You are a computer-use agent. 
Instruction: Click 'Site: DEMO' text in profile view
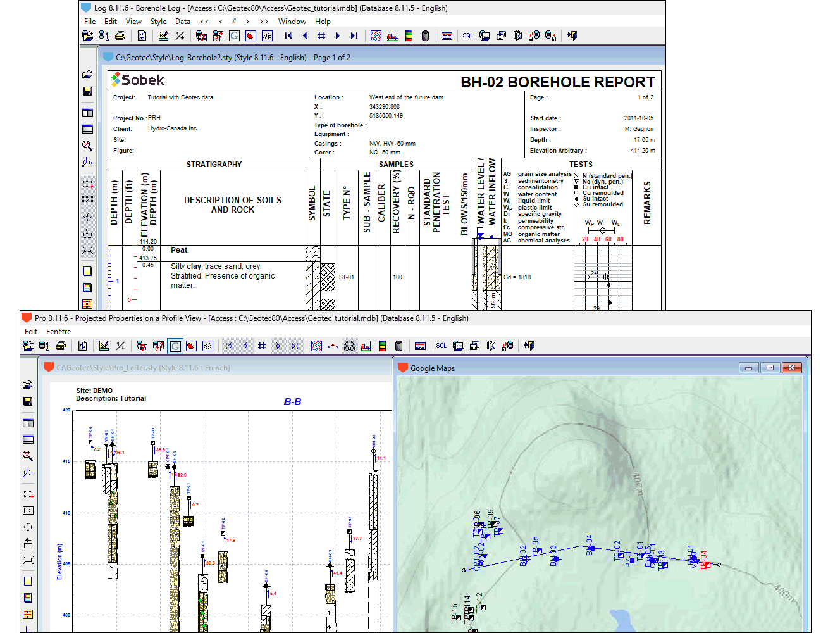[x=94, y=391]
